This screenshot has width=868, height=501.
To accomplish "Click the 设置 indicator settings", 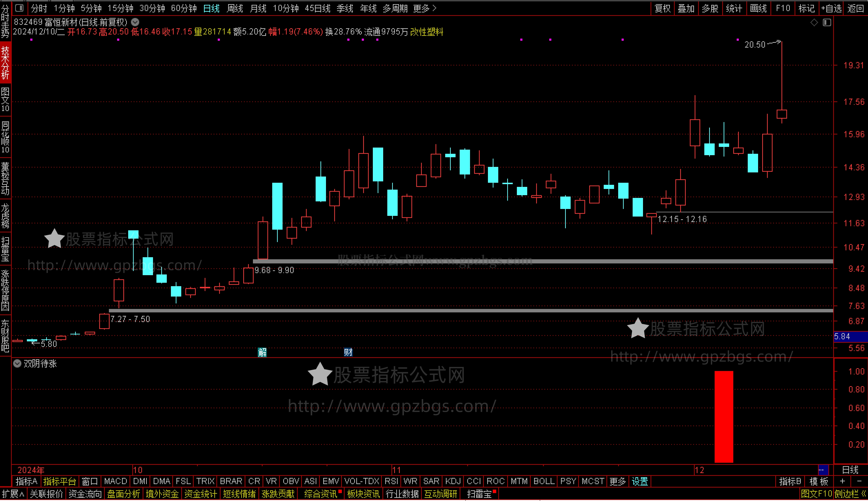I will point(640,481).
